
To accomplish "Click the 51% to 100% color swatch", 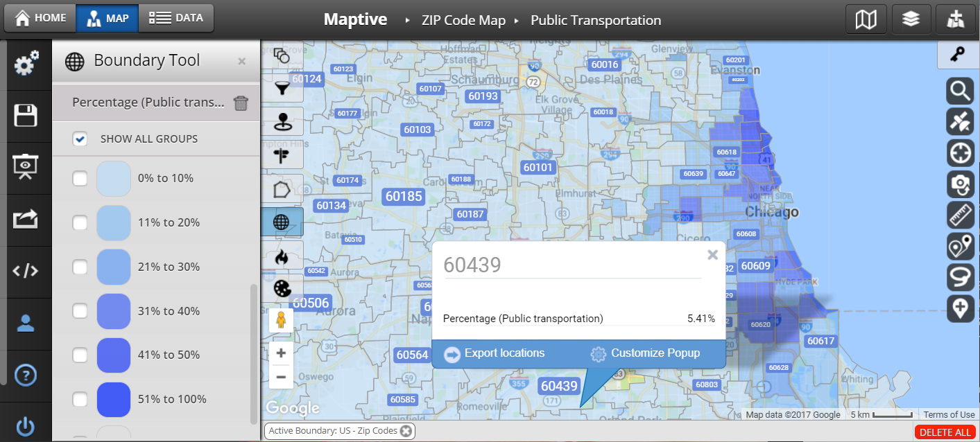I will [114, 399].
